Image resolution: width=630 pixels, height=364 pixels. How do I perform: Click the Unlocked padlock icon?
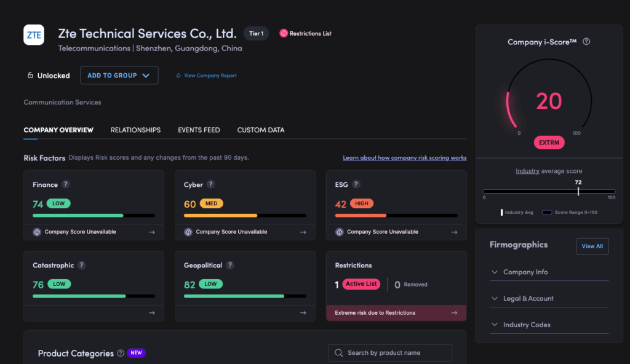(x=30, y=75)
